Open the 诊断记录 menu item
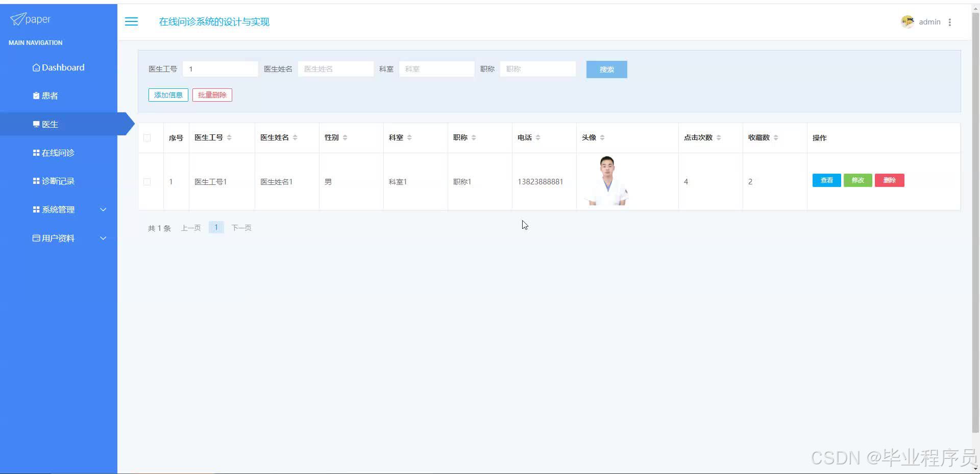 click(x=59, y=181)
